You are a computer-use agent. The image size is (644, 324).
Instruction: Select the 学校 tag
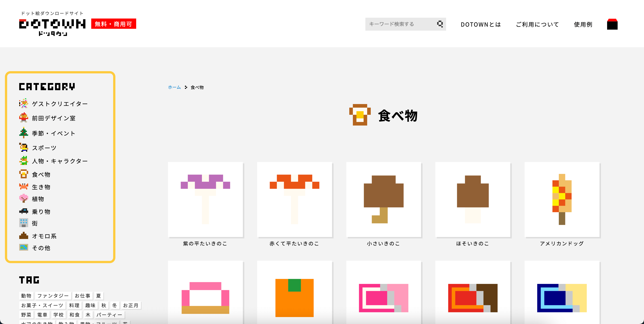(59, 315)
